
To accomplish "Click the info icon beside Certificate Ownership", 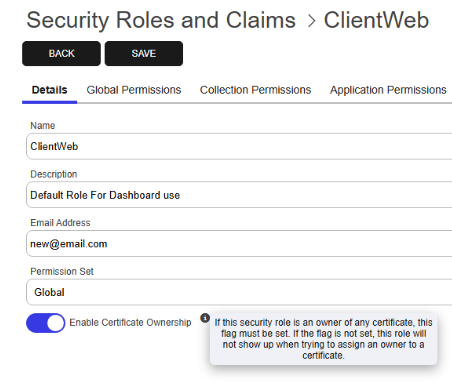I will [x=205, y=318].
